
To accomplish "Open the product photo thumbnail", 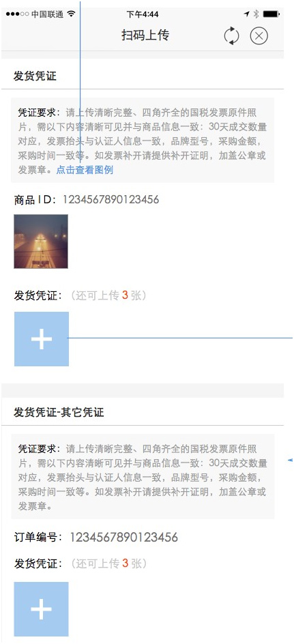I will click(x=41, y=241).
